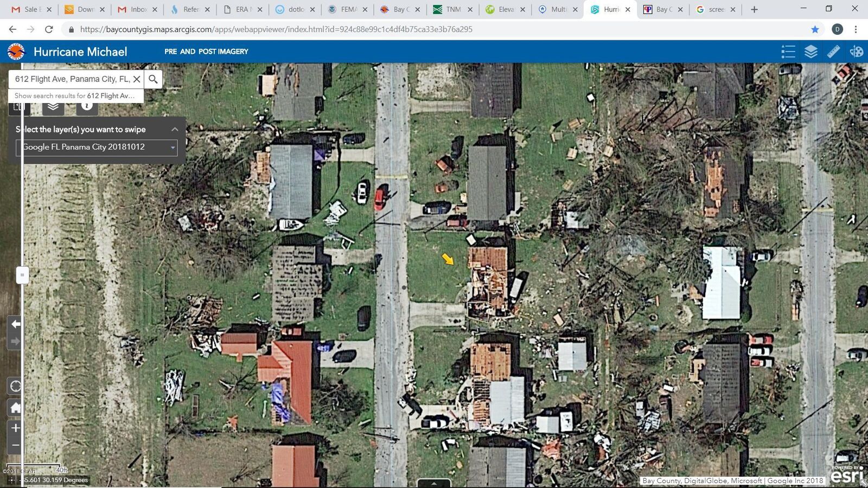This screenshot has width=868, height=488.
Task: Toggle the bookmark star for this page
Action: pyautogui.click(x=815, y=29)
